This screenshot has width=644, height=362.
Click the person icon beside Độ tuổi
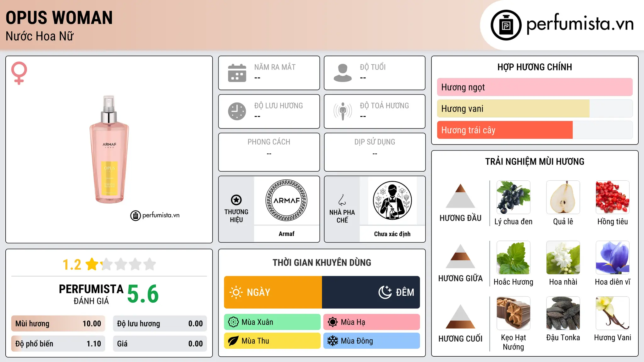tap(342, 73)
